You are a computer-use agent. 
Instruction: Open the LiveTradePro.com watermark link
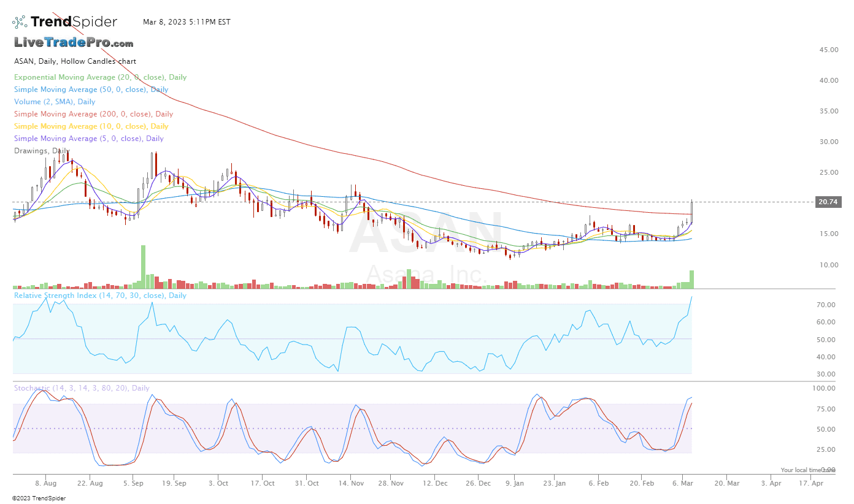[x=74, y=43]
